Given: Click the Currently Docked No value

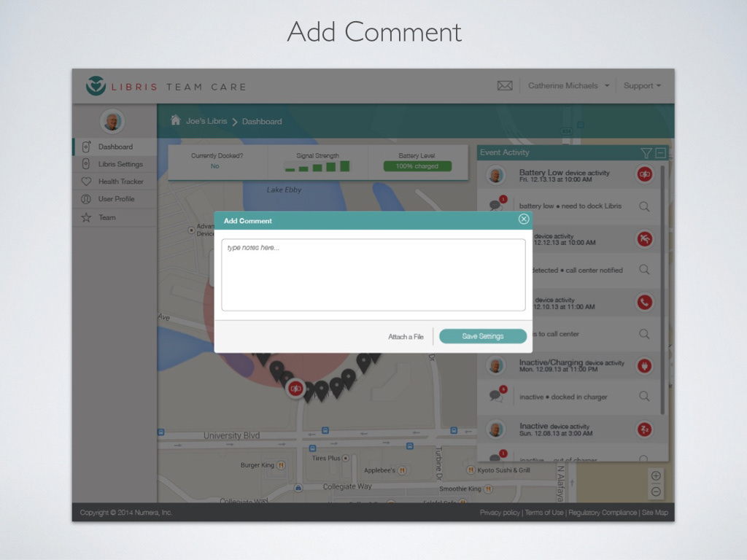Looking at the screenshot, I should click(x=215, y=166).
